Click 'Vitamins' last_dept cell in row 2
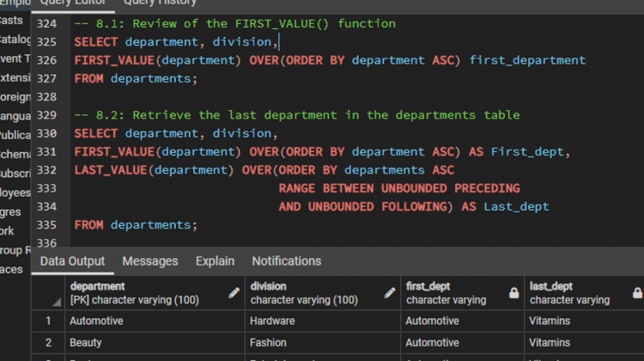 [x=585, y=342]
